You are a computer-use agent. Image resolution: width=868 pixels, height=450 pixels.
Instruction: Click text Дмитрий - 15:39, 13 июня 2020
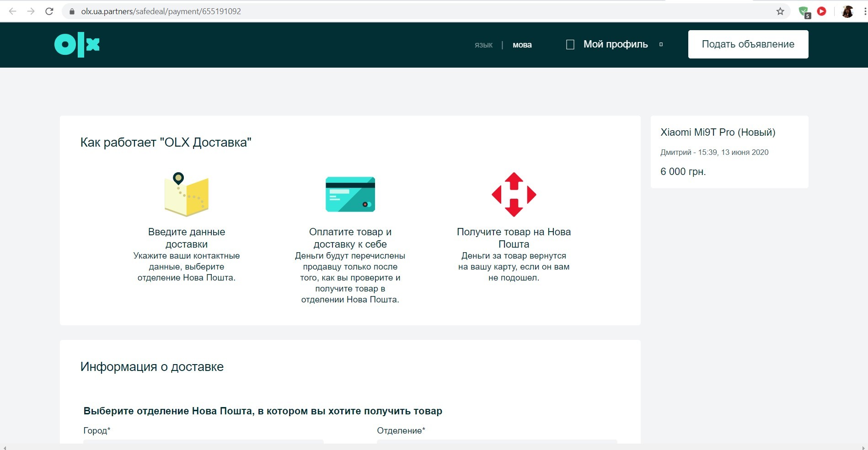tap(714, 152)
